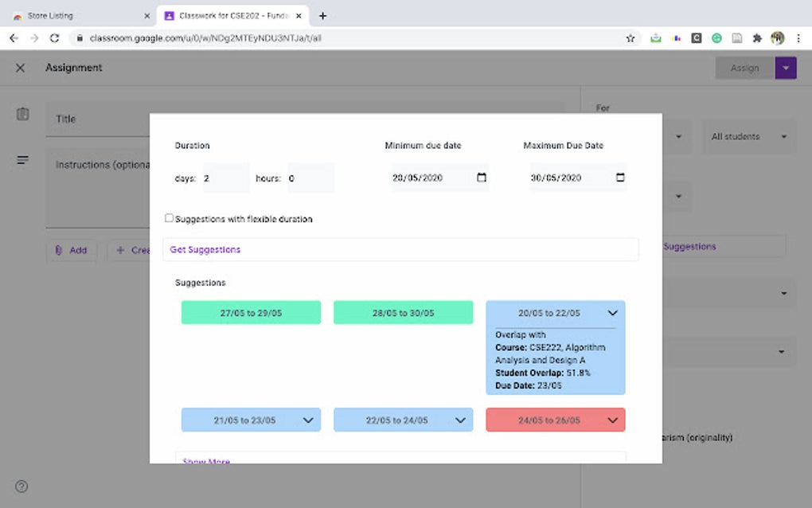812x508 pixels.
Task: Click the Show More link
Action: (x=206, y=461)
